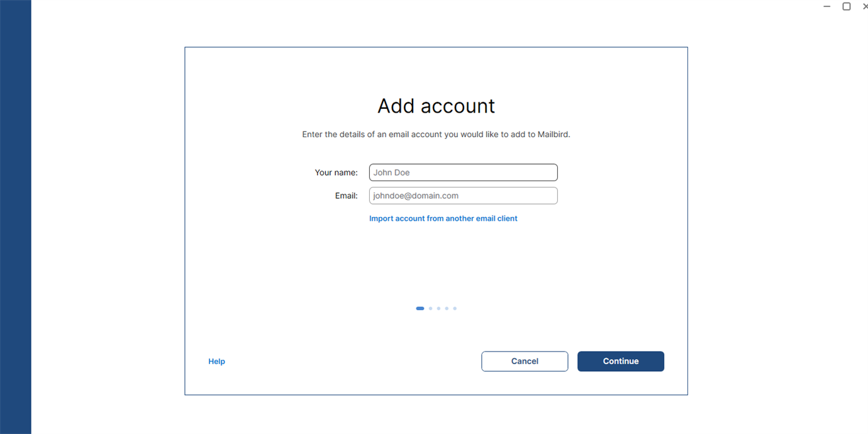Click the "Mailbird" word in the description
This screenshot has height=434, width=868.
tap(552, 134)
